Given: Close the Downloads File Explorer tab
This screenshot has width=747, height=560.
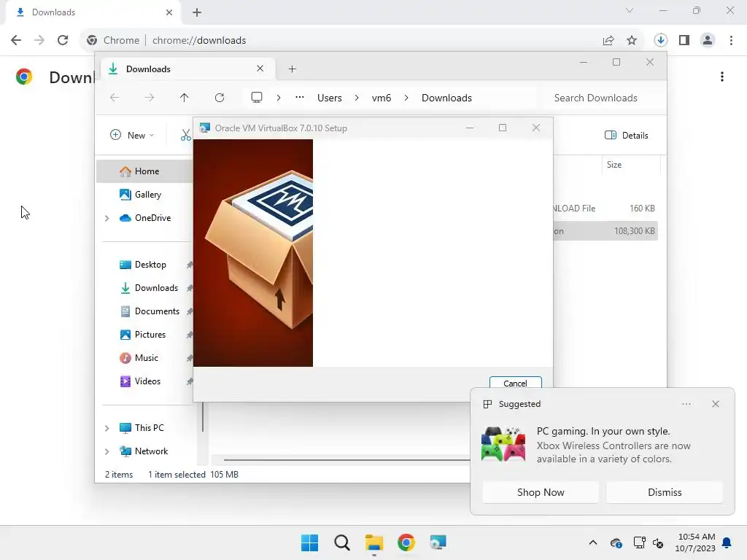Looking at the screenshot, I should pyautogui.click(x=260, y=69).
